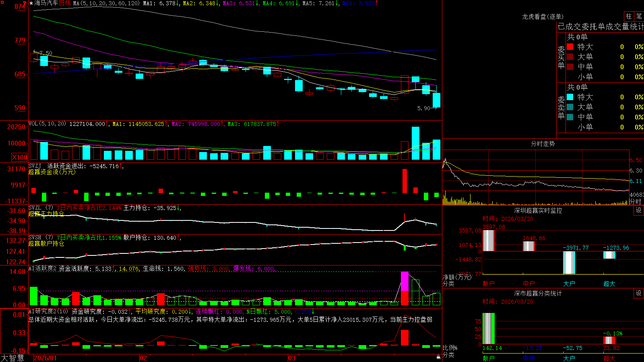Select the SVZL (7) indicator label
Screen dimensions: 644x362
[x=41, y=208]
